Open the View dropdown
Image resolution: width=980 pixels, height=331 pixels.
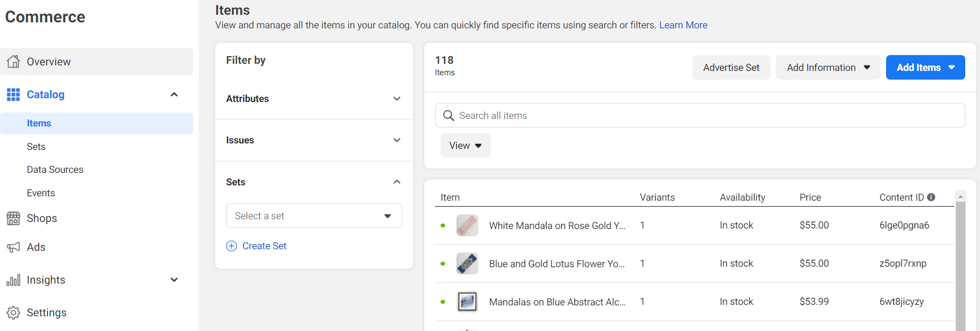point(466,146)
